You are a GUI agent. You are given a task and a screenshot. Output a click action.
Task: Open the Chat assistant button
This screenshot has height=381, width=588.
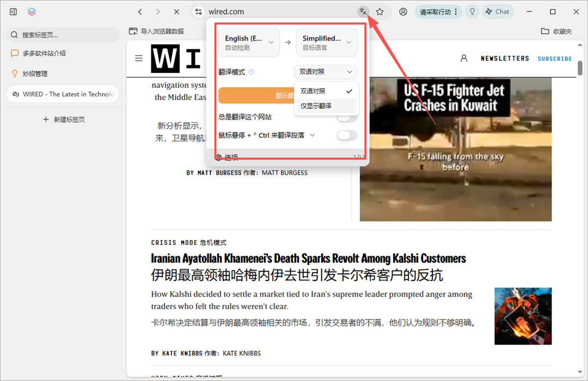click(x=497, y=11)
